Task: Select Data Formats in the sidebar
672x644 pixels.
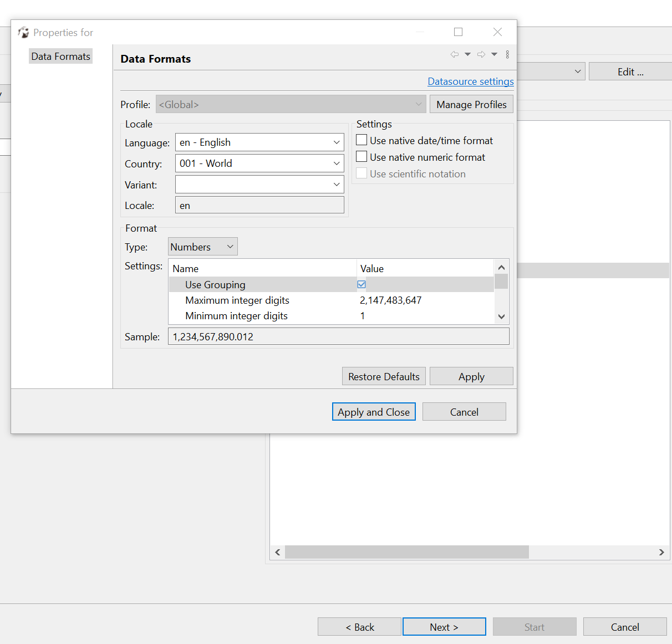Action: [60, 56]
